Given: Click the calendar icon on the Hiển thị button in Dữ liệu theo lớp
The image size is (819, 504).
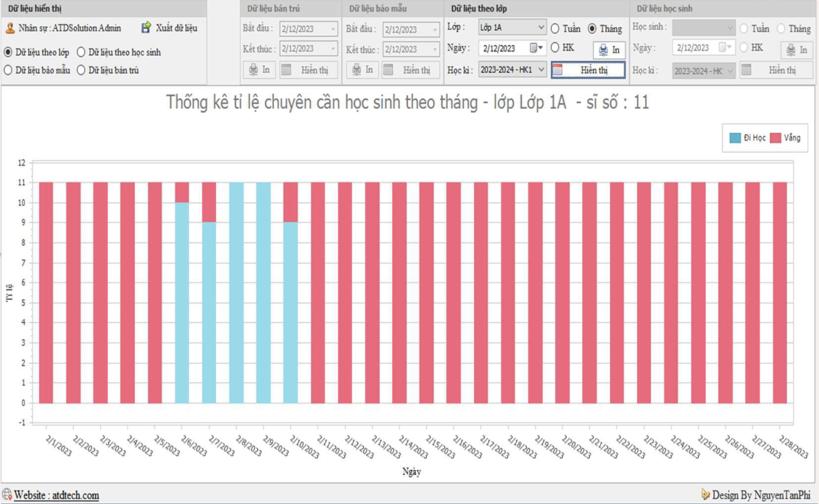Looking at the screenshot, I should coord(557,70).
